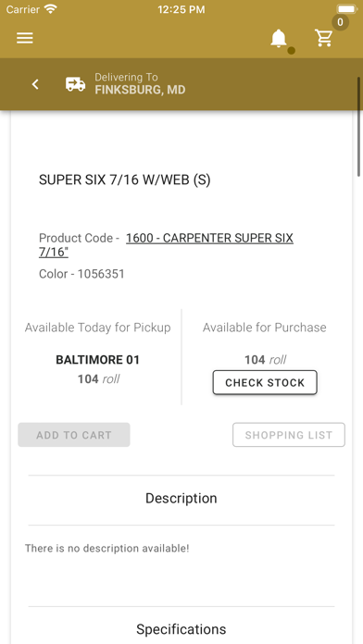363x644 pixels.
Task: Tap the Available for Purchase 104 roll quantity
Action: pos(265,360)
